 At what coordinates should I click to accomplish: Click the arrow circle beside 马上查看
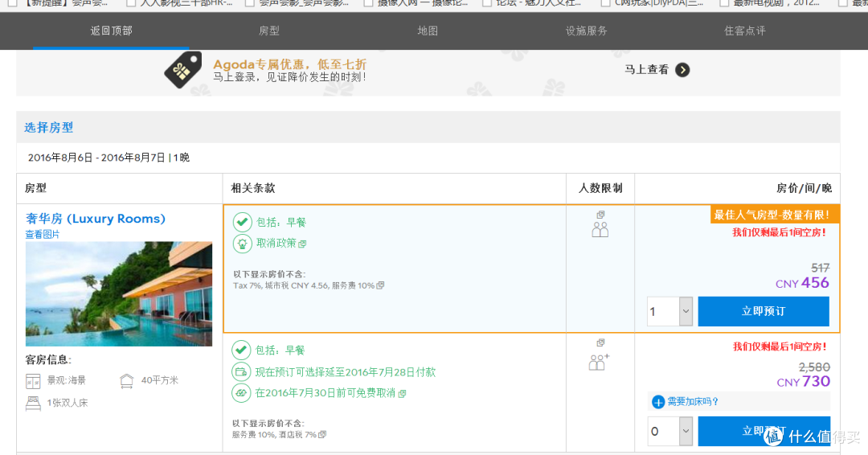(682, 70)
